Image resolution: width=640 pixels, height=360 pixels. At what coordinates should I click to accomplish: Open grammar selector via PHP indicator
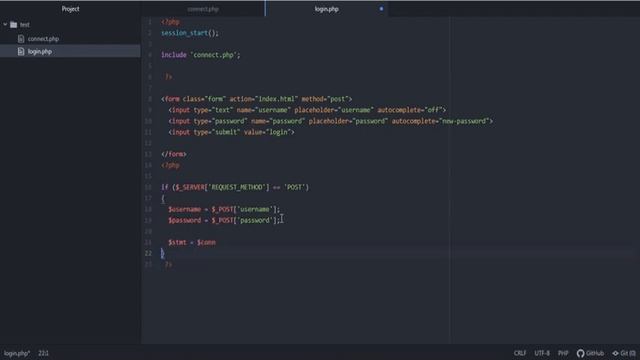coord(563,353)
